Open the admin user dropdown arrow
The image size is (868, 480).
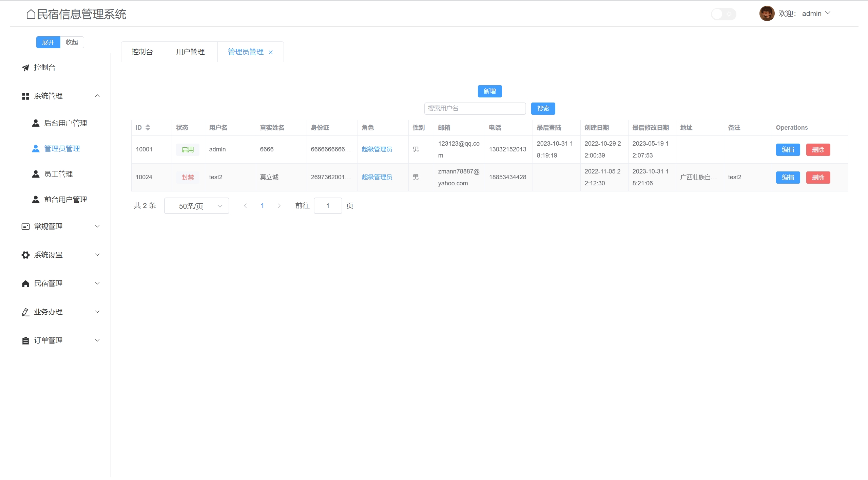pos(828,13)
